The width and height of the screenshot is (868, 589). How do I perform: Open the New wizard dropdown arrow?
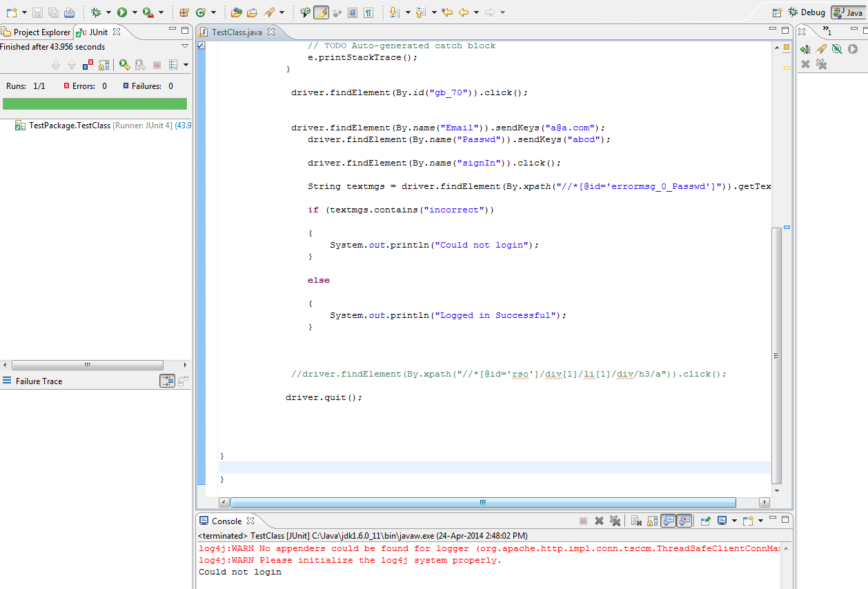(24, 12)
